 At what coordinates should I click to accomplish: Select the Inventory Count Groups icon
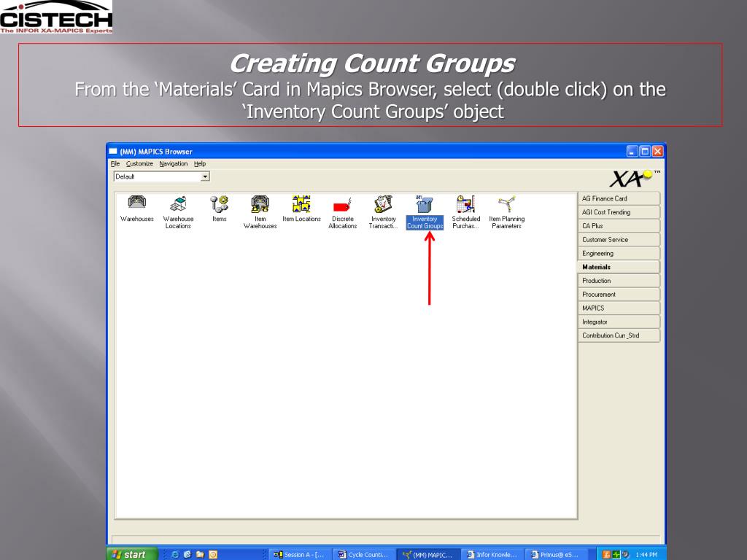tap(425, 212)
